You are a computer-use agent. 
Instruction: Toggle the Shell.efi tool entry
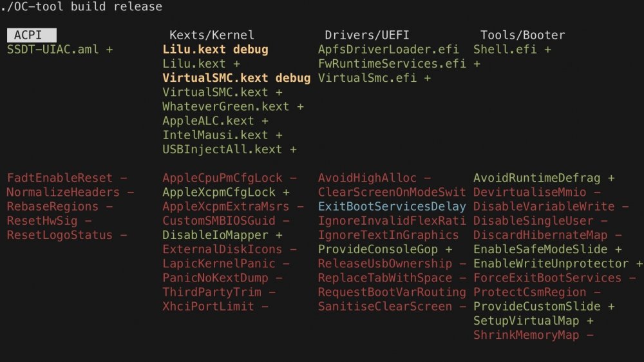point(512,50)
